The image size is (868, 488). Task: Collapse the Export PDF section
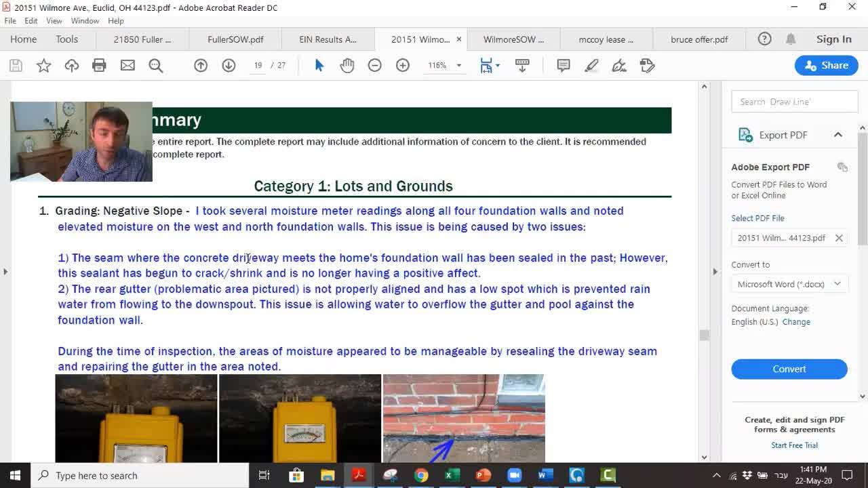(838, 135)
